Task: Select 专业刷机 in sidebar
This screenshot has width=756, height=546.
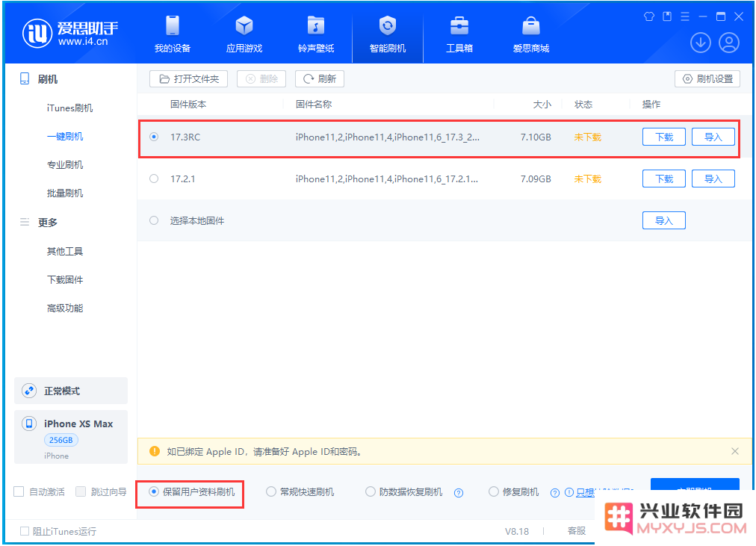Action: pyautogui.click(x=64, y=165)
